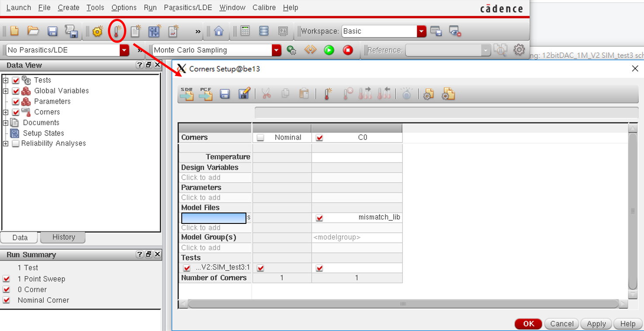Screen dimensions: 644x331
Task: Click OK in Corners Setup
Action: 529,324
